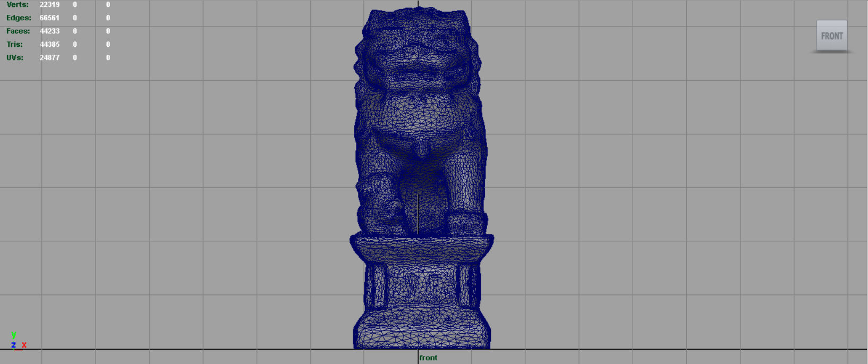This screenshot has width=868, height=364.
Task: Click the 'front' camera name label
Action: pos(428,358)
